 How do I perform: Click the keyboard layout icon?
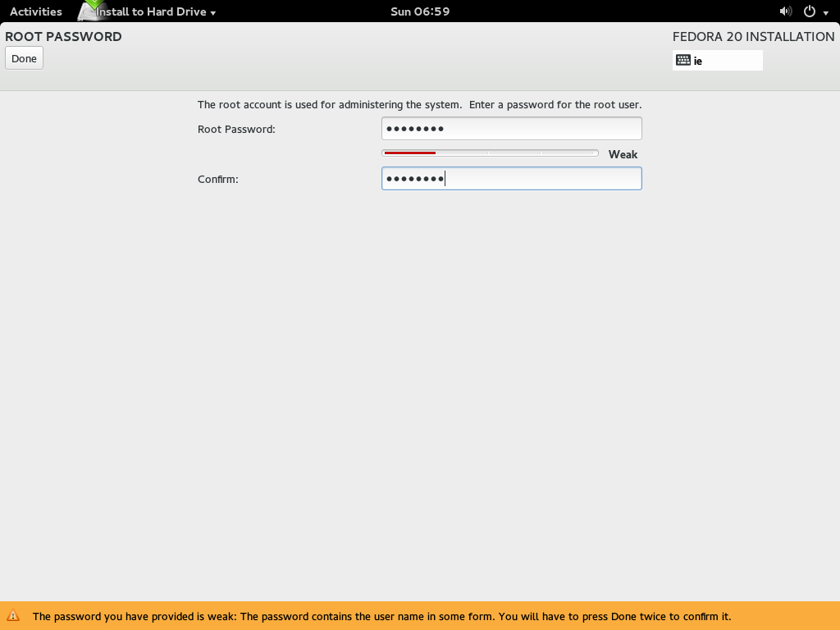tap(683, 60)
